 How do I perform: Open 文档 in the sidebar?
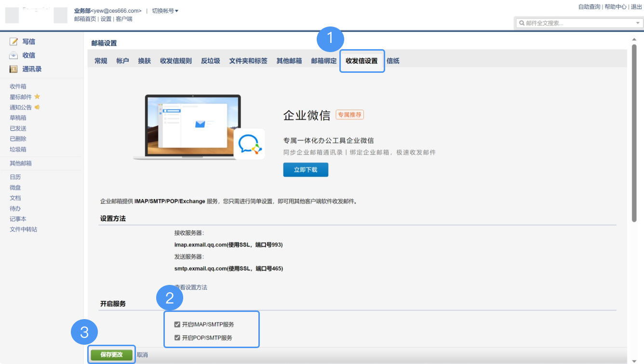tap(15, 198)
